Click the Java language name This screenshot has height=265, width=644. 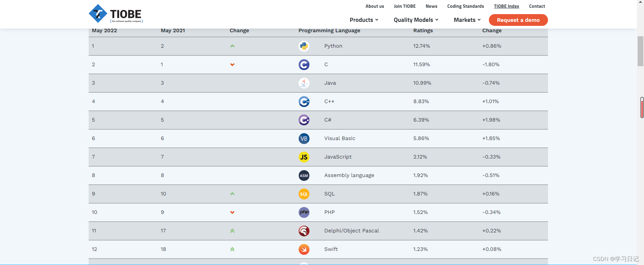[x=330, y=83]
